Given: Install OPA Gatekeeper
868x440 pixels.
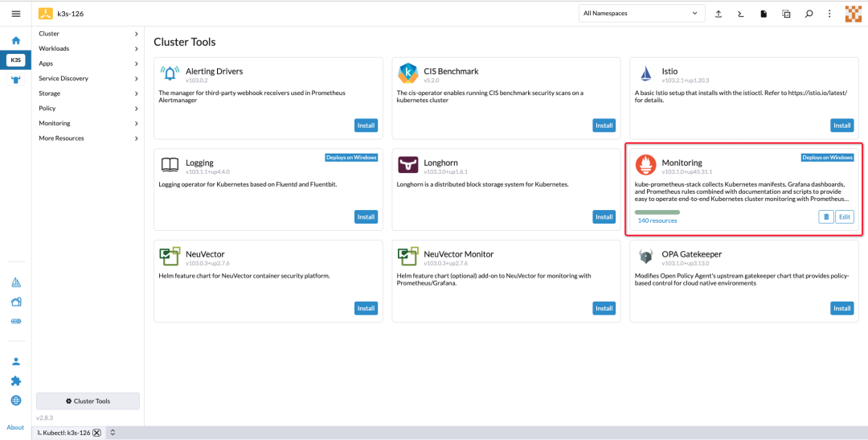Looking at the screenshot, I should pos(842,309).
